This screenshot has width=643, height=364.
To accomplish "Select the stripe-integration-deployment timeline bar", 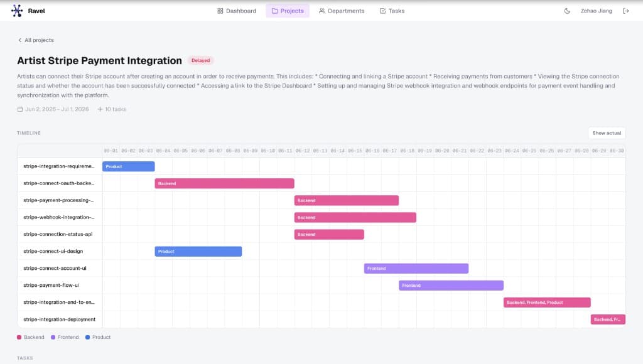I will [x=608, y=319].
